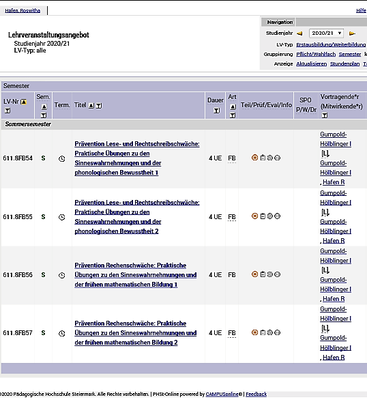367x402 pixels.
Task: Click course number 611.8FB56
Action: tap(18, 275)
